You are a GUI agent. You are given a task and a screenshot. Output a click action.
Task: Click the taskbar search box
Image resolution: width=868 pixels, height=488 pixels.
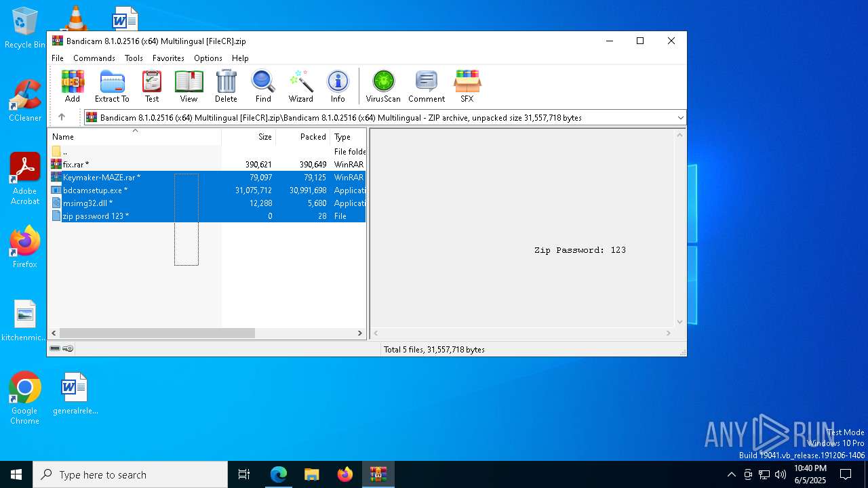(x=130, y=474)
